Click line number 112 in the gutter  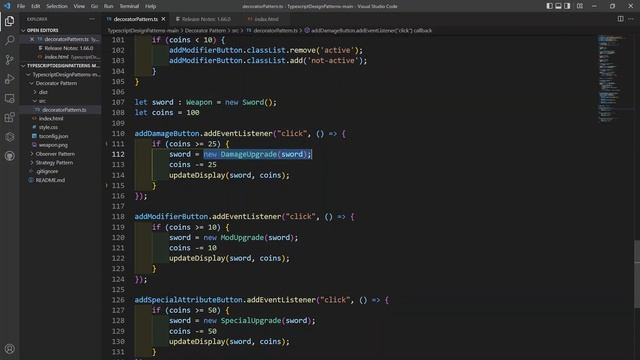coord(118,154)
